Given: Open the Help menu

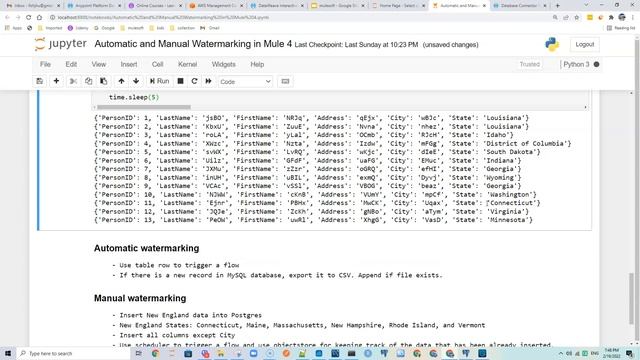Looking at the screenshot, I should coord(257,64).
